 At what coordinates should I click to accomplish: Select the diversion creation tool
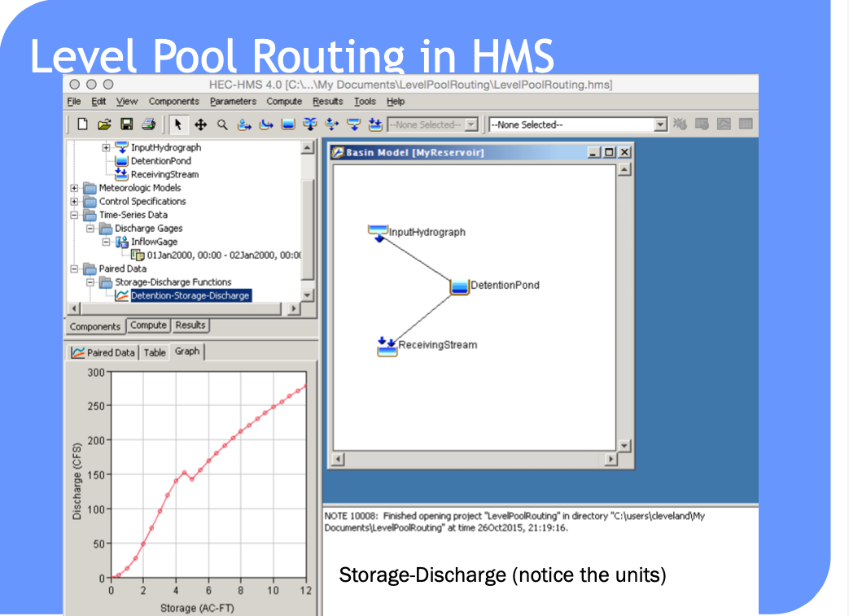point(331,125)
